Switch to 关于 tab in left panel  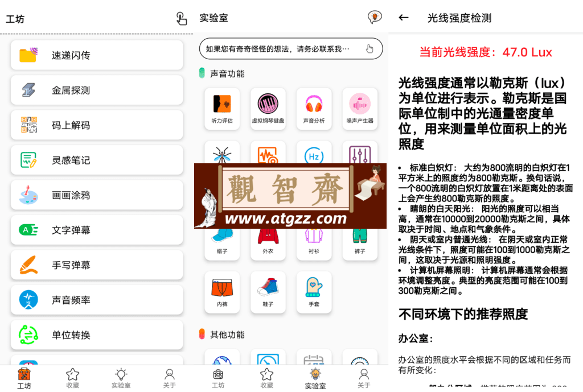tap(169, 378)
